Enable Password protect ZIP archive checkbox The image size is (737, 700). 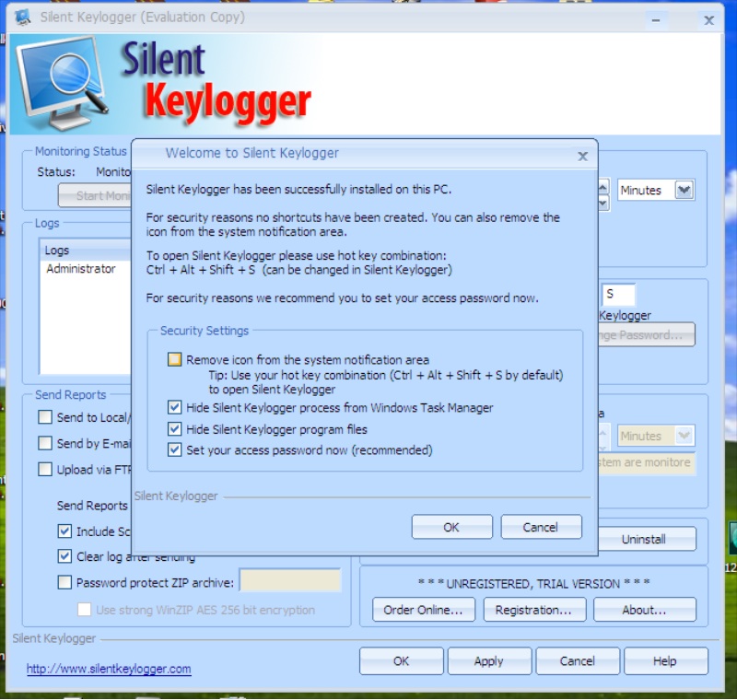(64, 582)
